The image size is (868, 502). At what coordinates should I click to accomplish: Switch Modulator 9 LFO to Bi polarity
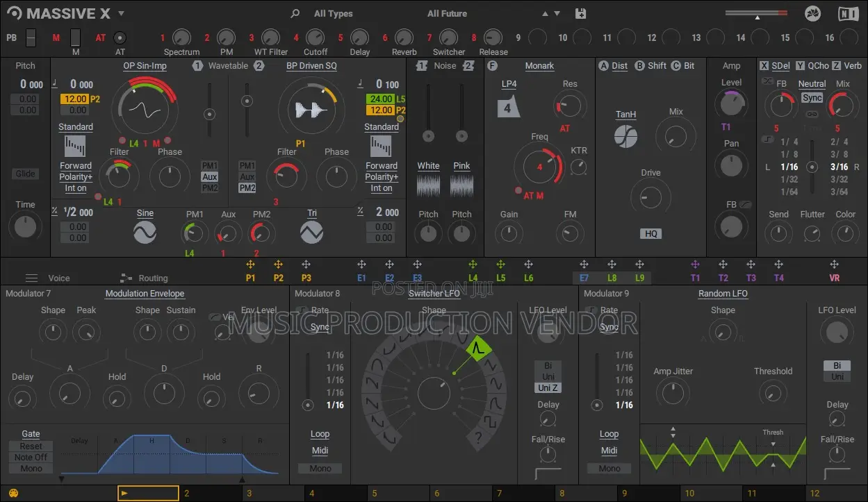coord(837,364)
